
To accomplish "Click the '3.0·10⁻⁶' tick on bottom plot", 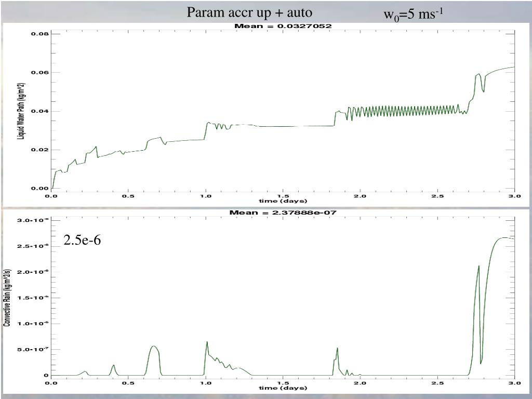I will [x=33, y=220].
